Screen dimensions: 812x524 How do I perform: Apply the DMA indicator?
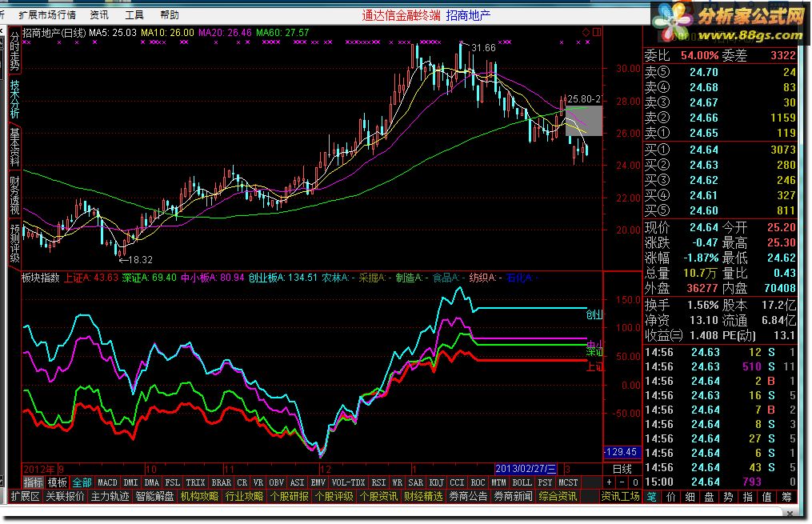[x=152, y=482]
